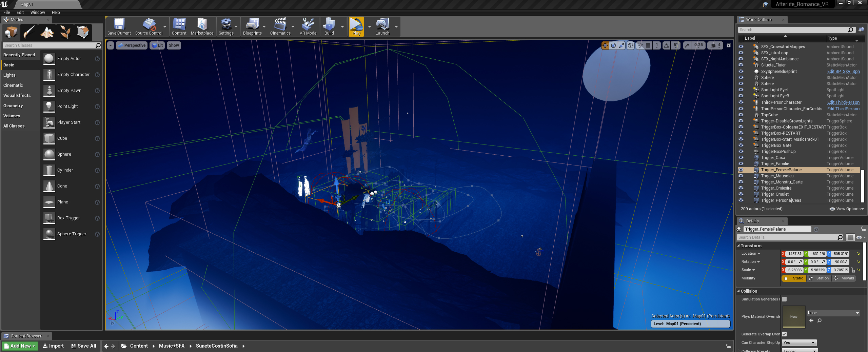Toggle the Generate Overlap Events checkbox

coord(784,334)
